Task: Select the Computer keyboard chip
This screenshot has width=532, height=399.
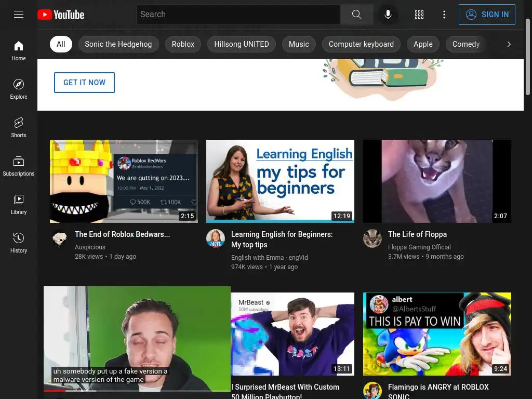Action: coord(361,44)
